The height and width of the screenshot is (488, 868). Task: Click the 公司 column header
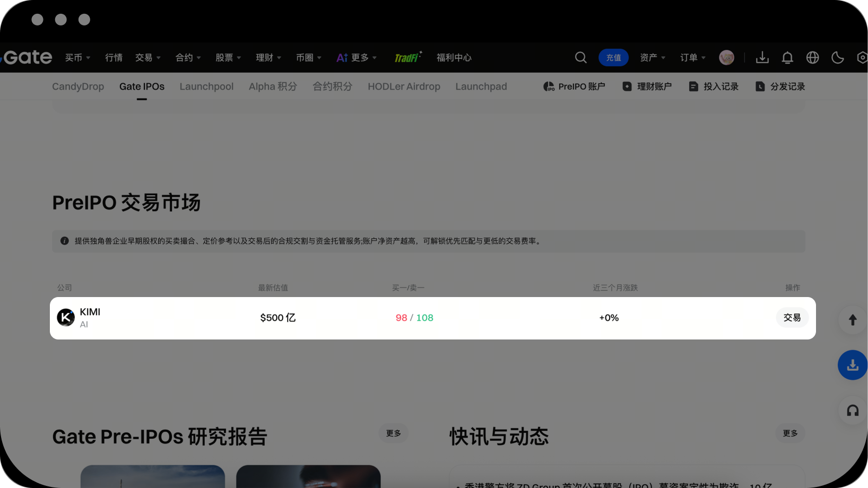(65, 287)
